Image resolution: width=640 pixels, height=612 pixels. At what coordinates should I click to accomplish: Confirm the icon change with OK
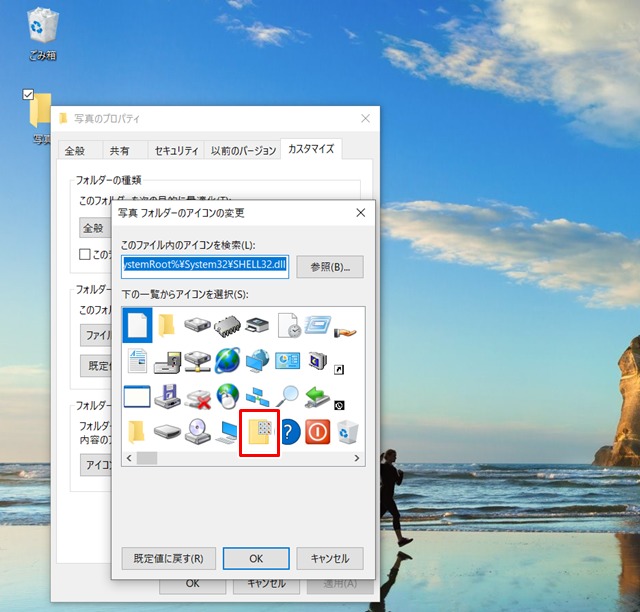click(256, 559)
